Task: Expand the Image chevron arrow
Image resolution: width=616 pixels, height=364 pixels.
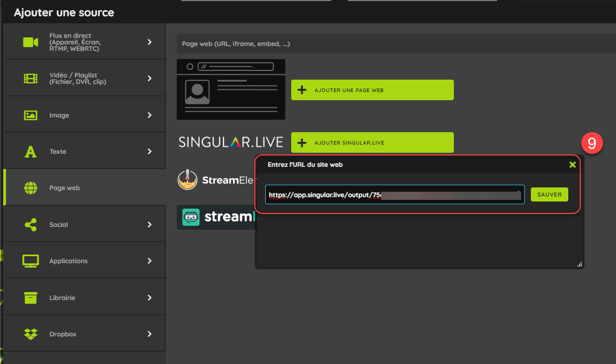Action: point(150,115)
